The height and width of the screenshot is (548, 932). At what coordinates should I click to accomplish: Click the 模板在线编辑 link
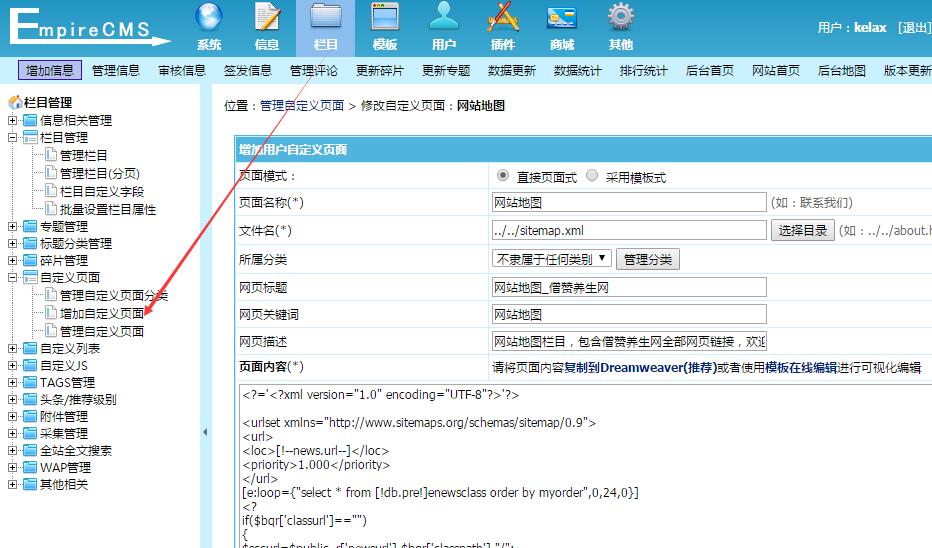pos(801,368)
